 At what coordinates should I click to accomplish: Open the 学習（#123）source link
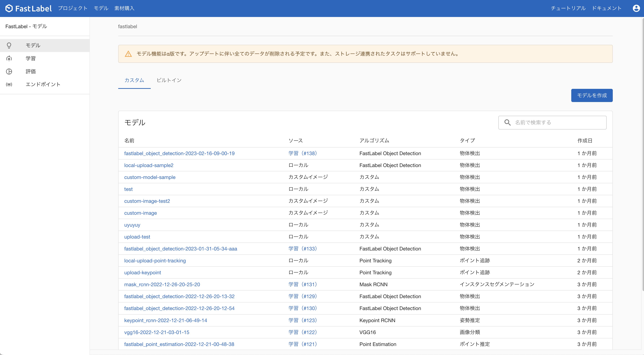pyautogui.click(x=303, y=321)
